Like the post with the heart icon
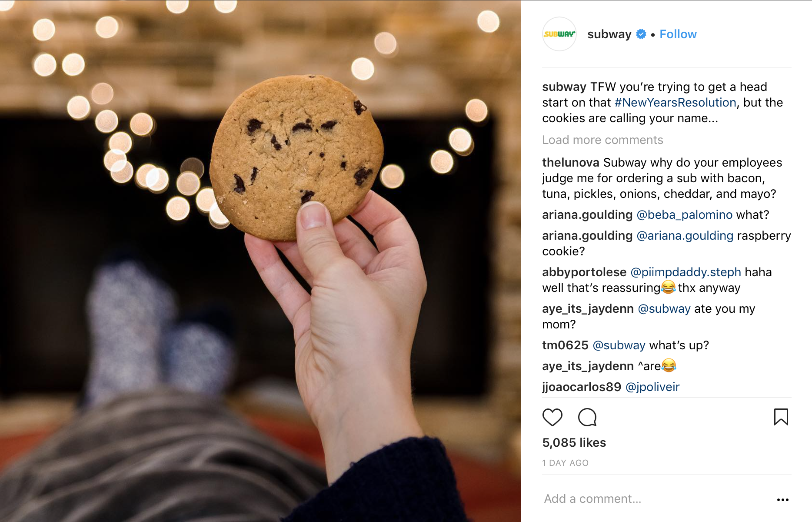This screenshot has height=522, width=812. pyautogui.click(x=552, y=417)
